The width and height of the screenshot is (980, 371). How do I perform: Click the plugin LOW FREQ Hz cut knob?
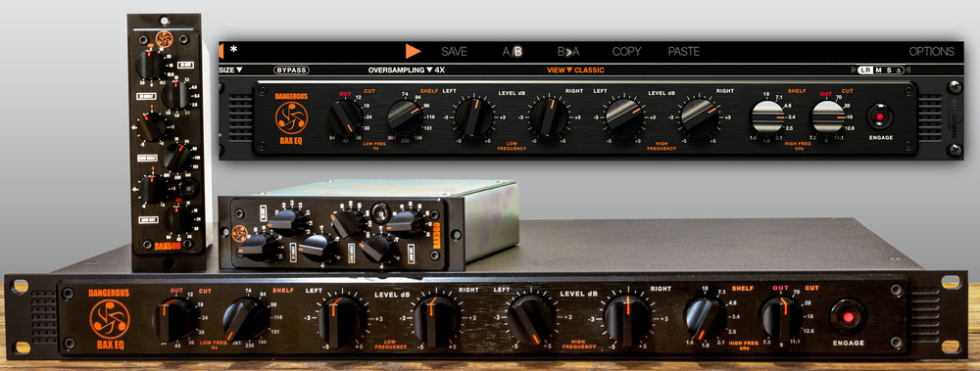click(345, 116)
